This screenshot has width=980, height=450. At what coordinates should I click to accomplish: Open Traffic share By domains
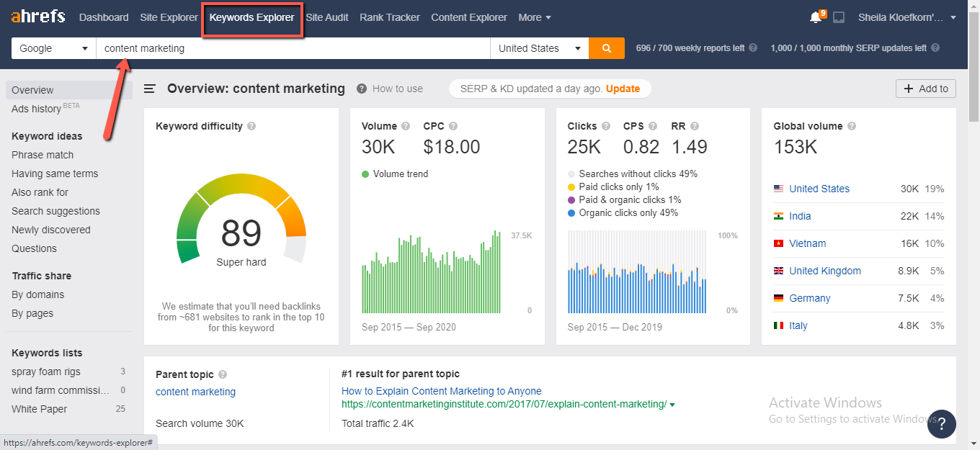click(x=37, y=294)
